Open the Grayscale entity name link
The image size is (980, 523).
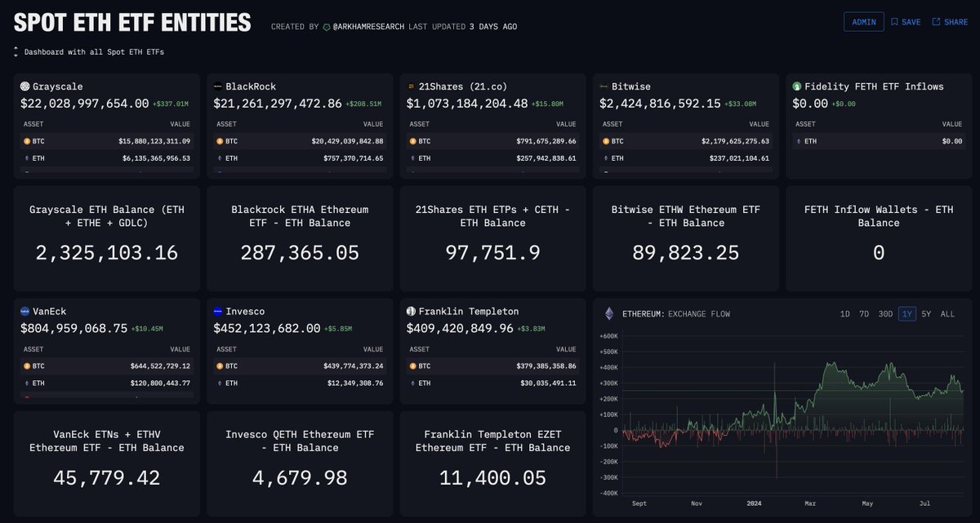[57, 86]
